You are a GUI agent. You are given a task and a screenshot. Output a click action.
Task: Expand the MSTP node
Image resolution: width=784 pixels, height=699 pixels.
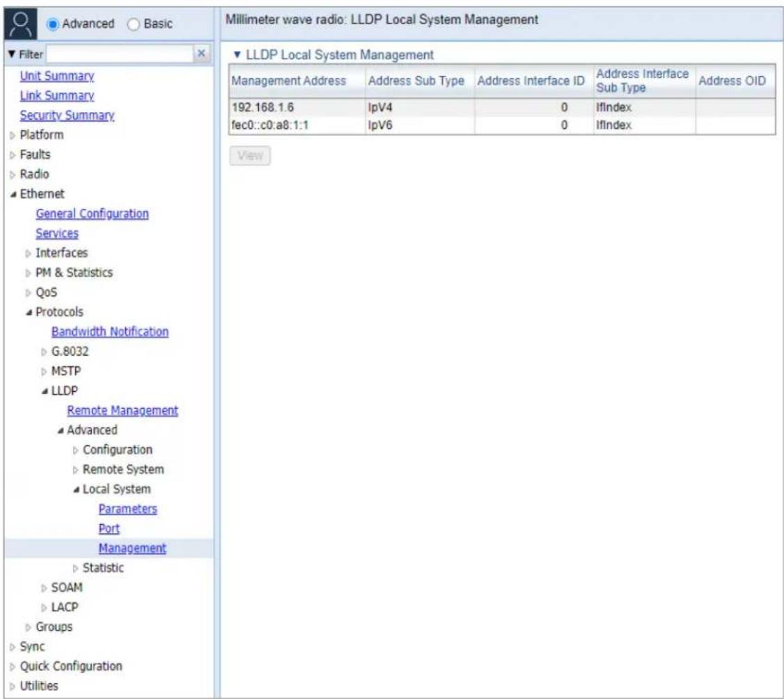click(44, 372)
